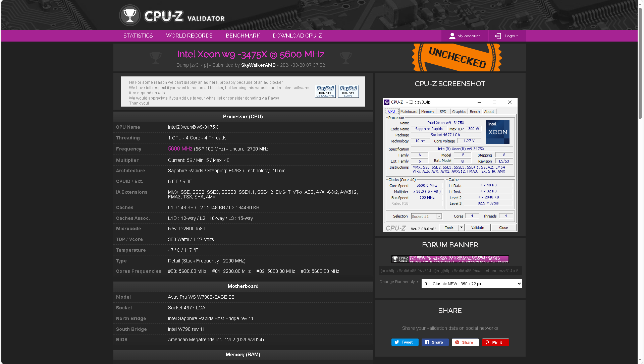Click Intel Sapphire Rapids Host Bridge rev 11
The image size is (644, 364).
pyautogui.click(x=211, y=318)
